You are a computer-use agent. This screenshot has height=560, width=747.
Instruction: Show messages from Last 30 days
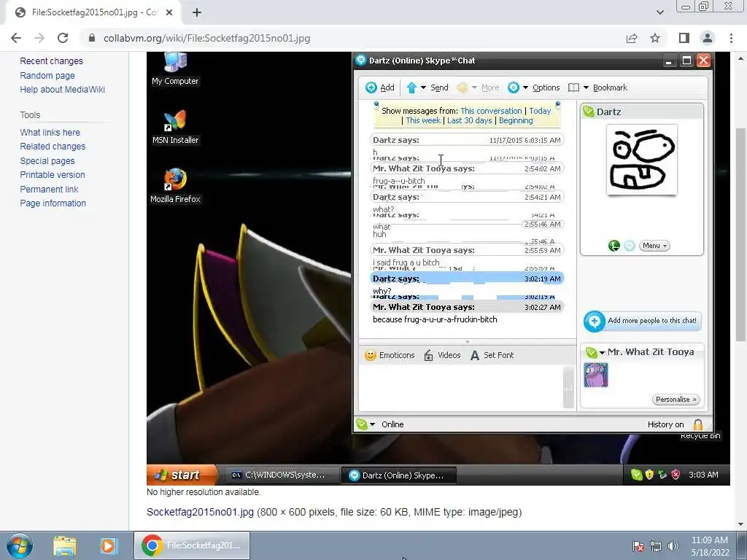(x=469, y=120)
